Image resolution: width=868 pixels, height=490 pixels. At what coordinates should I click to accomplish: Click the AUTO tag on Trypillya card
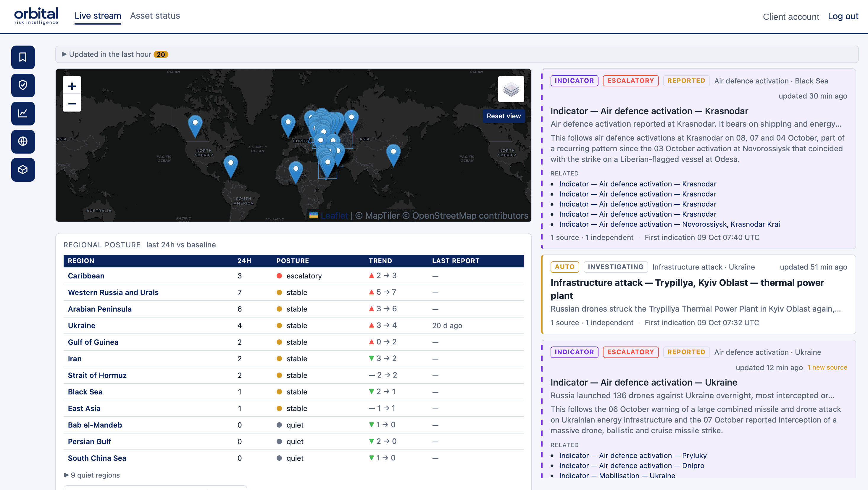coord(564,267)
